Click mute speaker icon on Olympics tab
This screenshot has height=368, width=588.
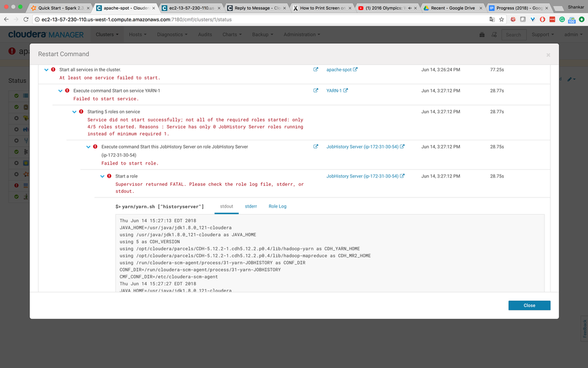(x=410, y=8)
